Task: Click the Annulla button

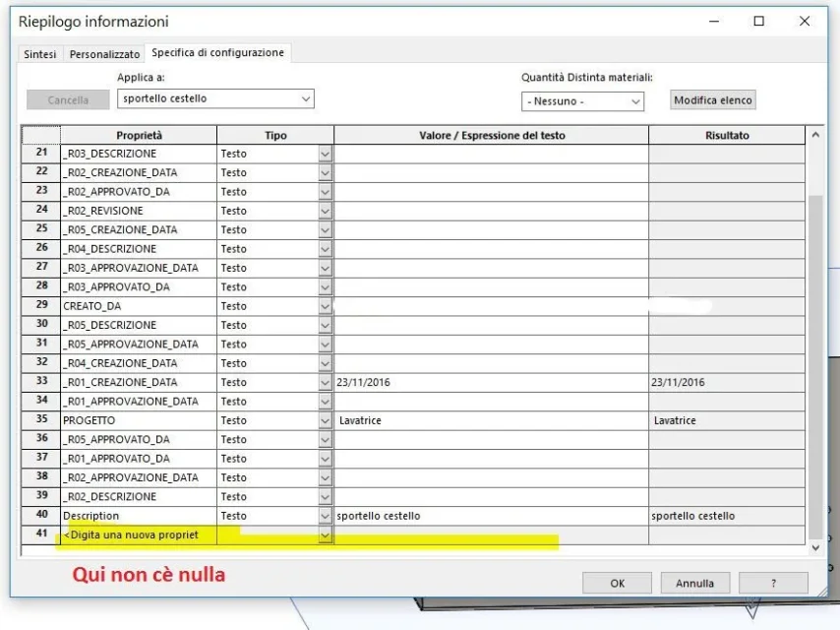Action: 694,583
